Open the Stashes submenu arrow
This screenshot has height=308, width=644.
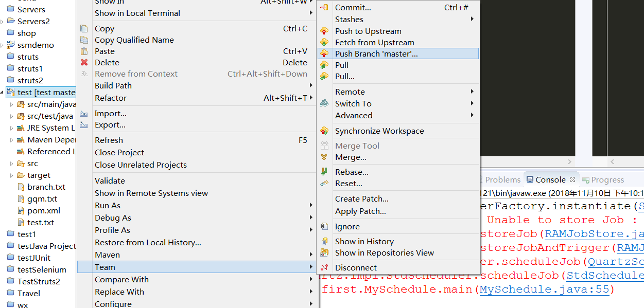[472, 19]
